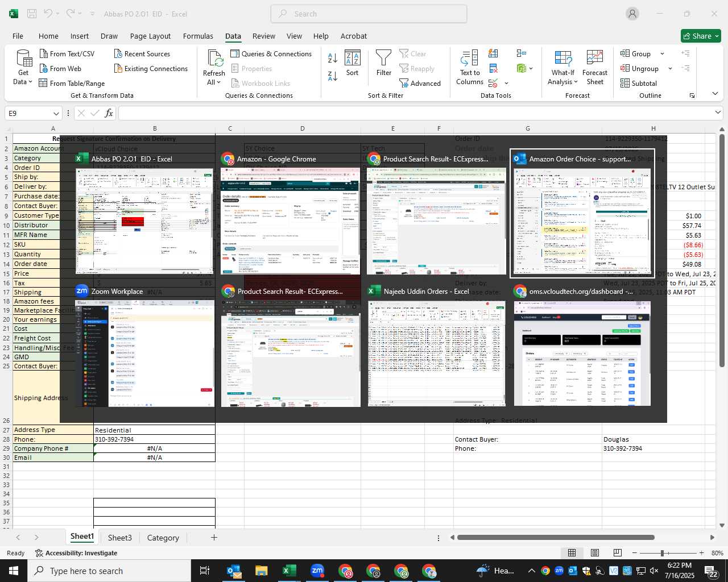Open Outlook from the taskbar

click(234, 571)
